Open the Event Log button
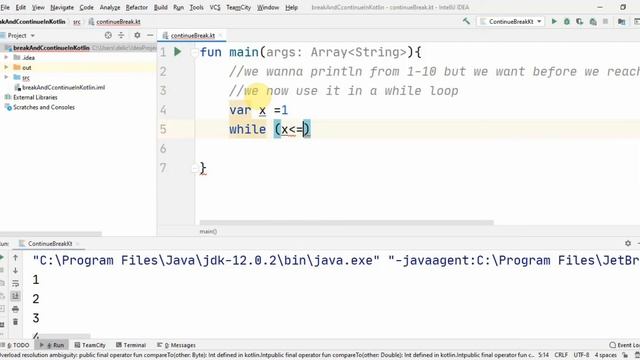 click(624, 345)
